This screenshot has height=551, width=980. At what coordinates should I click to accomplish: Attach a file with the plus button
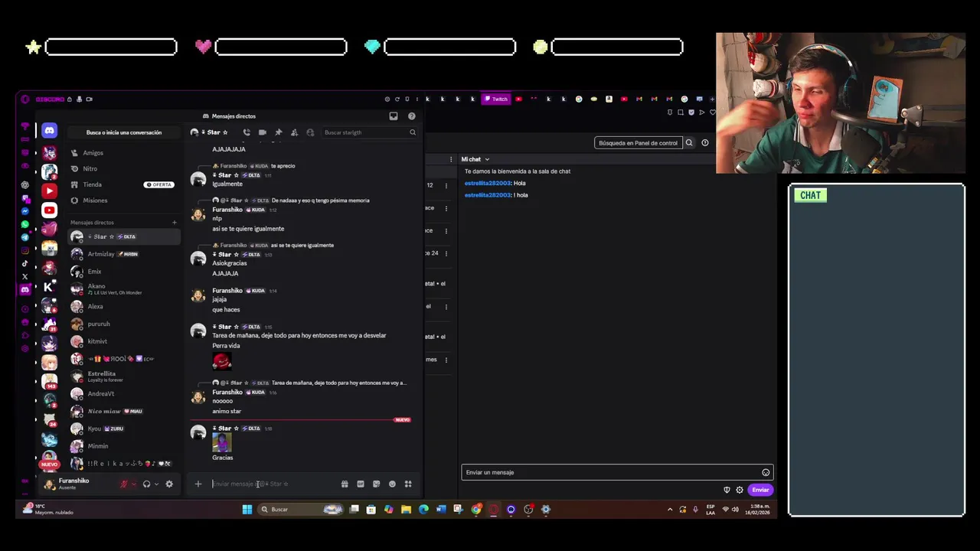[x=198, y=484]
